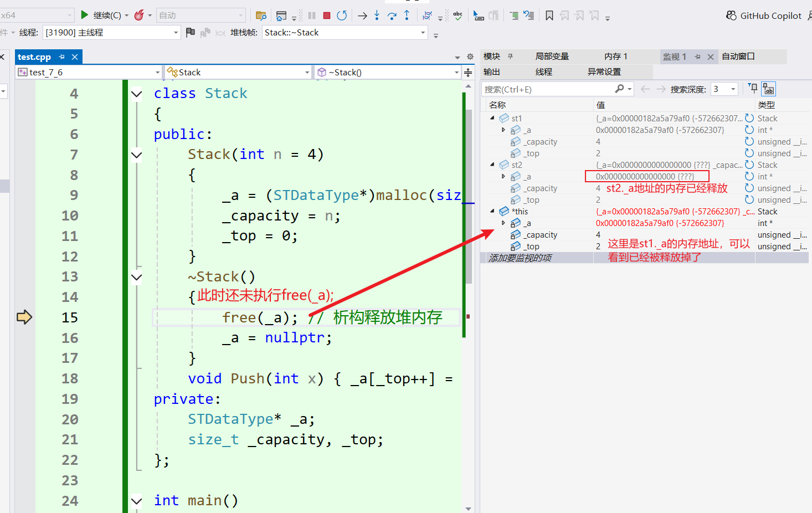Click the Step Into down-arrow icon
Screen dimensions: 812x513
[377, 15]
